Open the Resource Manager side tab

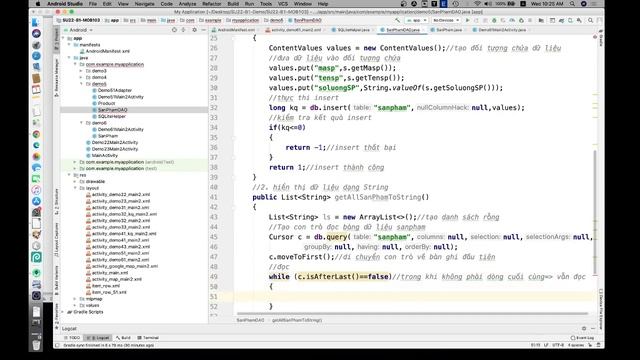tap(56, 78)
